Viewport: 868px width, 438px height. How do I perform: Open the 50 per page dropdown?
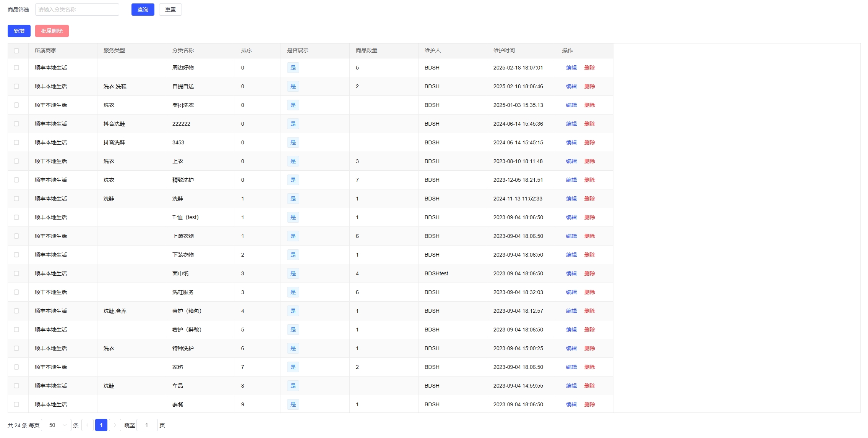(x=56, y=425)
